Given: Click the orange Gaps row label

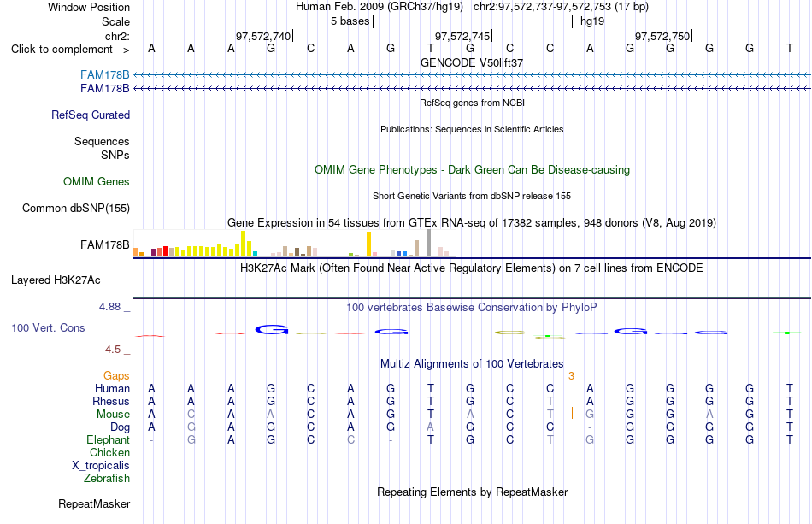Looking at the screenshot, I should click(116, 376).
